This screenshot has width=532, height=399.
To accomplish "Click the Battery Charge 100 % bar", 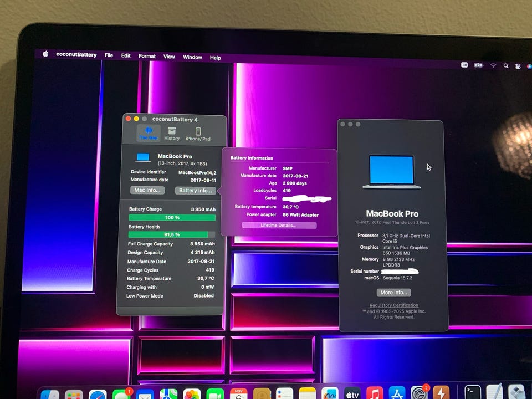I will (172, 217).
